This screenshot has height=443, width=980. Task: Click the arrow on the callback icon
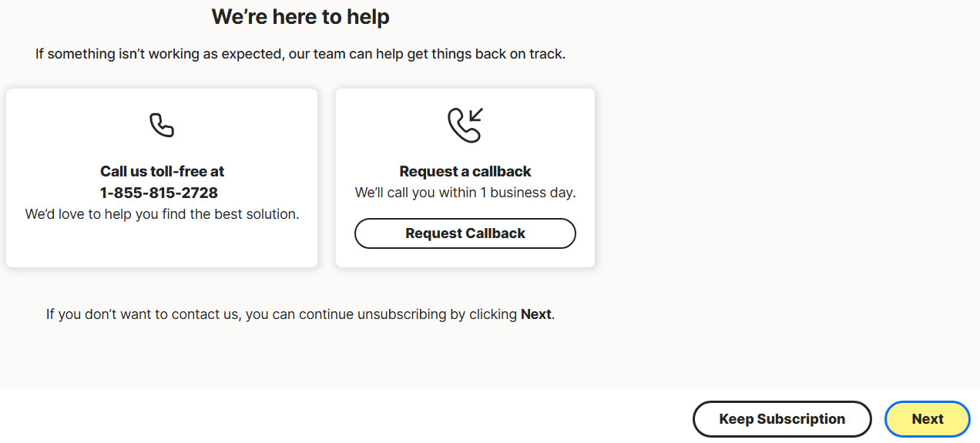(476, 116)
